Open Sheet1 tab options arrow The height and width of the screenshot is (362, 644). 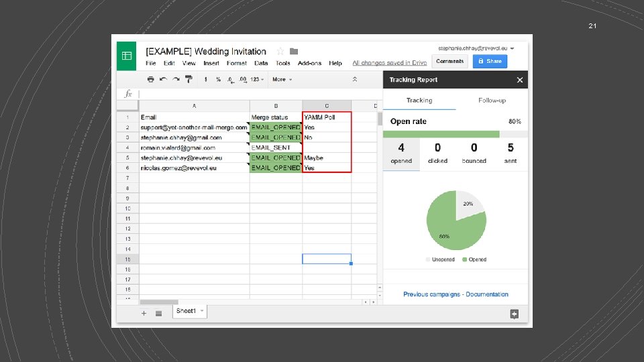[x=202, y=310]
